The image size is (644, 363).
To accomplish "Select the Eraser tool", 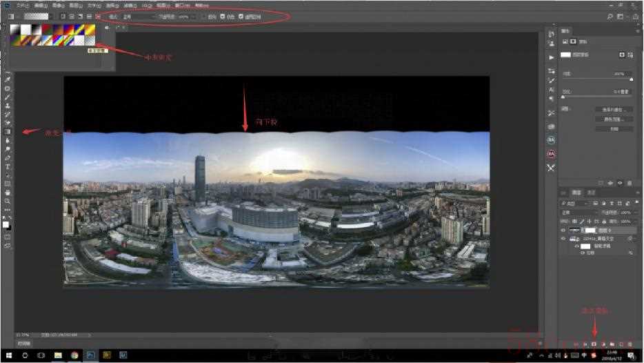I will [8, 124].
